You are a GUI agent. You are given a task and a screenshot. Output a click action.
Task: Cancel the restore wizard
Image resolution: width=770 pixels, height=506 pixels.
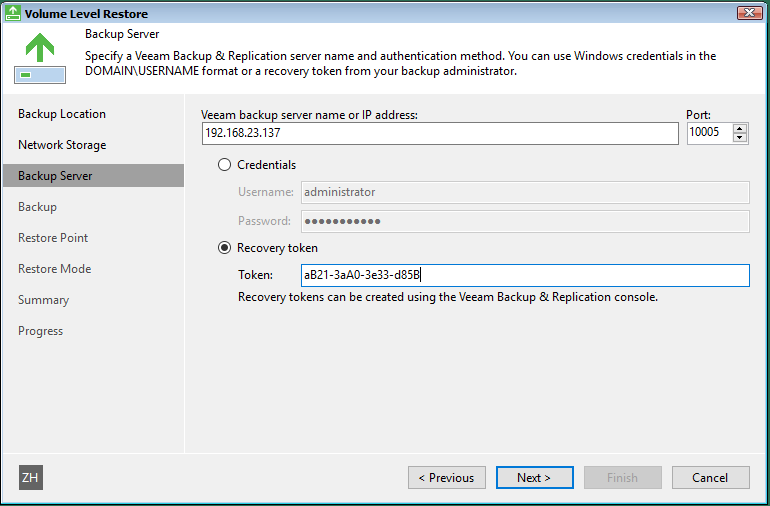click(711, 478)
